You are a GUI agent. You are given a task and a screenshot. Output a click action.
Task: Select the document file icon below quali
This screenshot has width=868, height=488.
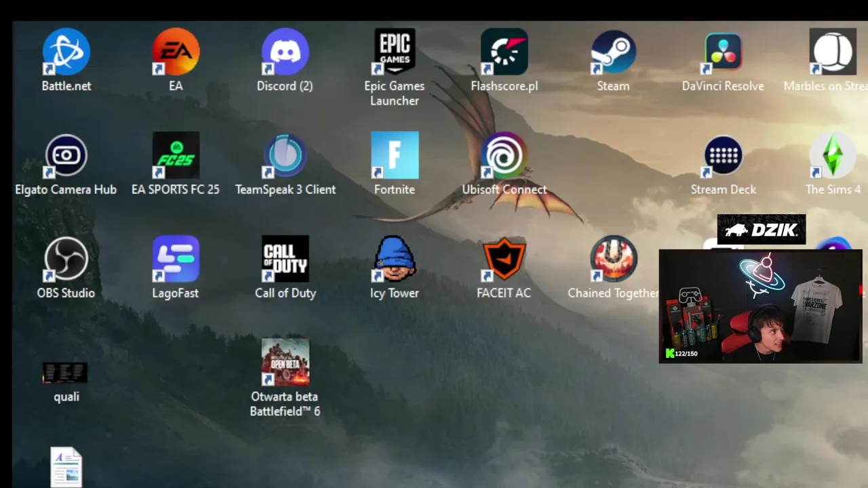66,468
